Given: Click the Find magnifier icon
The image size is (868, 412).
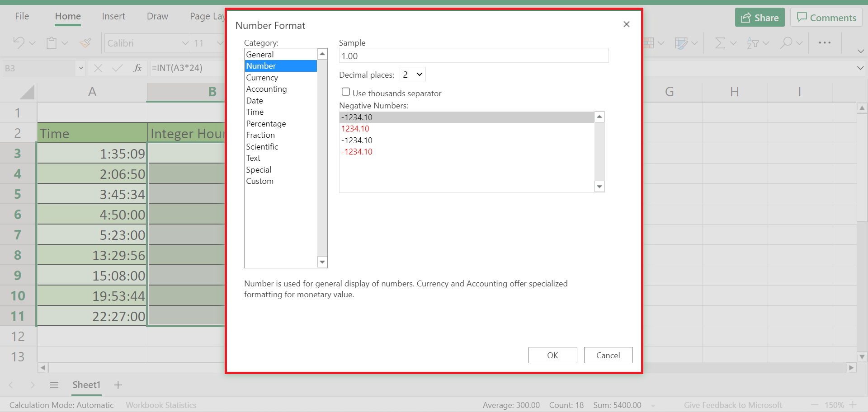Looking at the screenshot, I should (786, 43).
